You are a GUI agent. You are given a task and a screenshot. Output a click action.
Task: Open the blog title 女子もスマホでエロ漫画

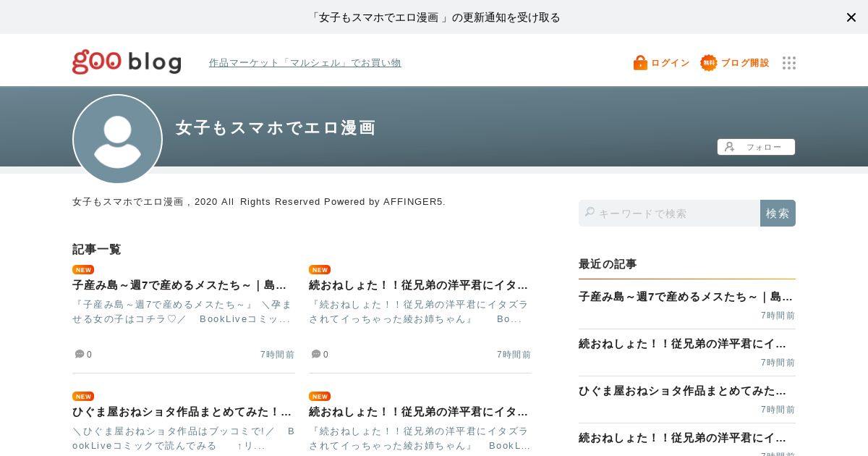tap(276, 128)
